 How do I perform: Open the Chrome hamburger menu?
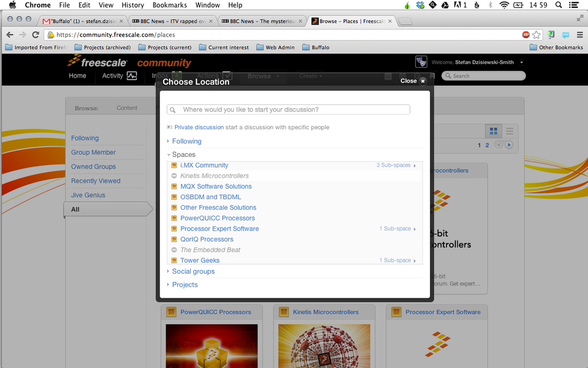tap(580, 35)
